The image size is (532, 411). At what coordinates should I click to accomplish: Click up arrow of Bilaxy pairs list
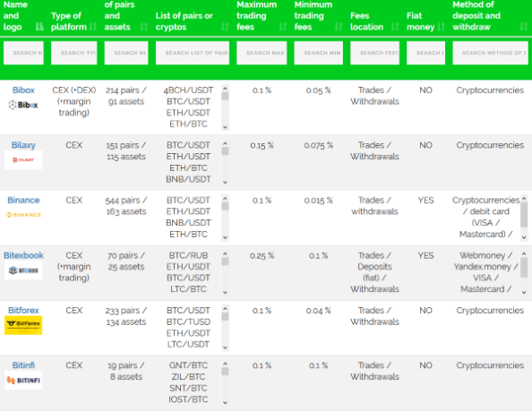225,143
